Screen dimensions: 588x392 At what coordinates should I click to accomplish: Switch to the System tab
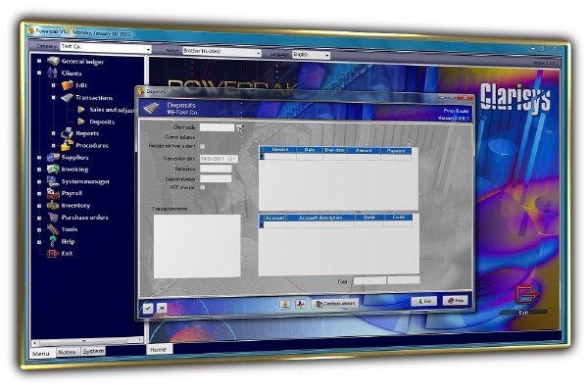93,351
